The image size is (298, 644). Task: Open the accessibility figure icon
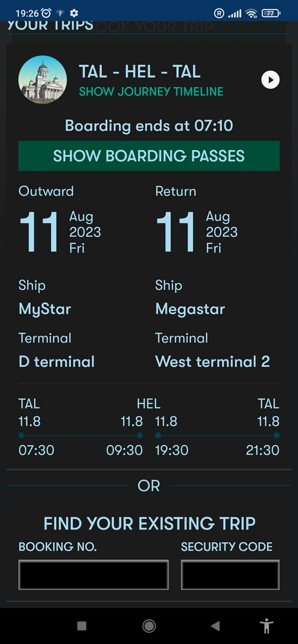(x=267, y=625)
